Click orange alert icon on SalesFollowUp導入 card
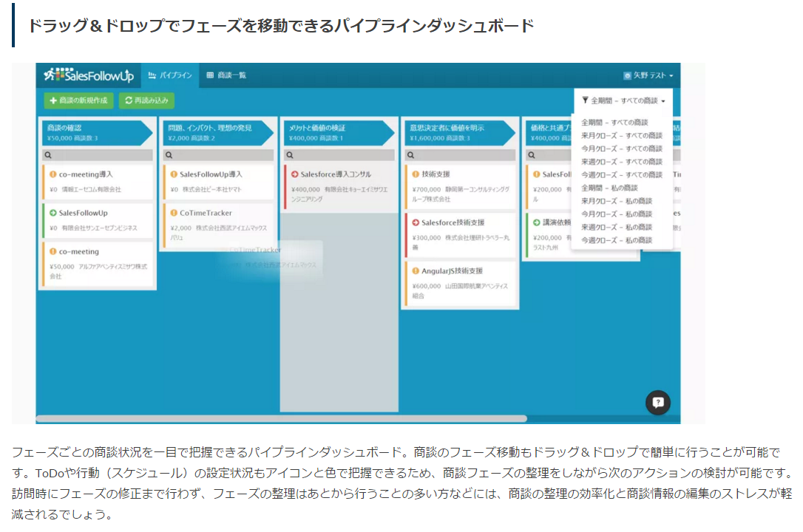The width and height of the screenshot is (803, 532). 174,174
